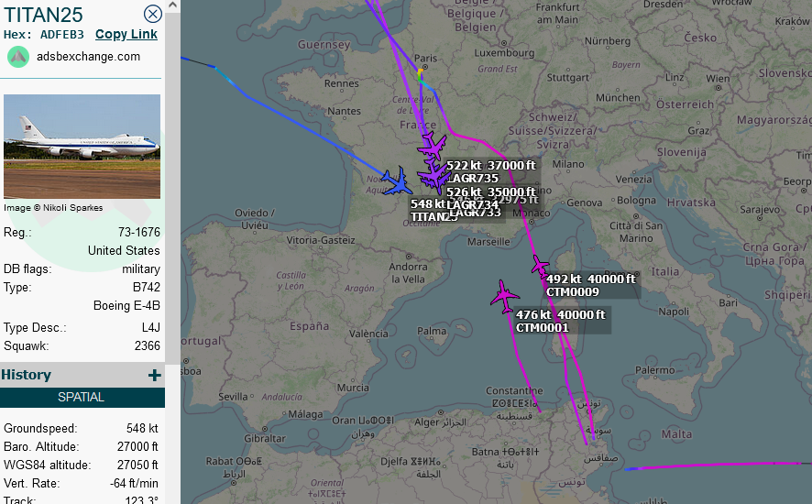This screenshot has width=812, height=504.
Task: Click the History section header
Action: pyautogui.click(x=82, y=375)
